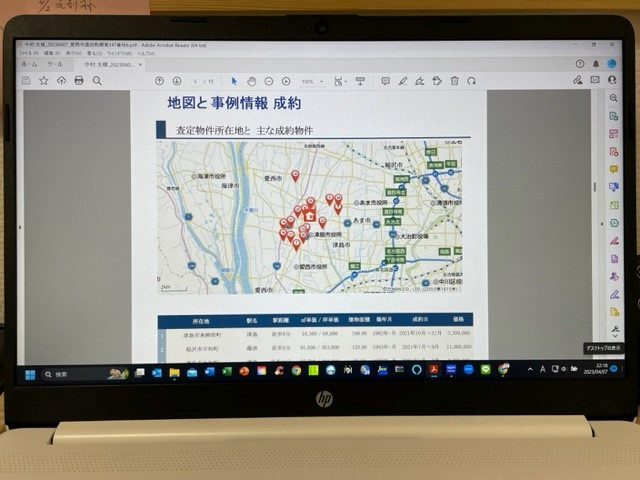This screenshot has width=640, height=480.
Task: Open the ウィンドウ menu
Action: click(x=120, y=53)
